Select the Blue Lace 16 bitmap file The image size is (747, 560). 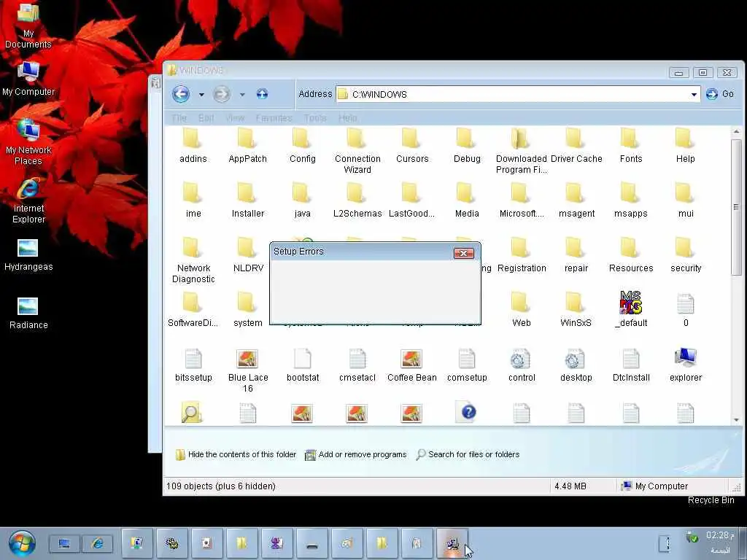point(248,370)
